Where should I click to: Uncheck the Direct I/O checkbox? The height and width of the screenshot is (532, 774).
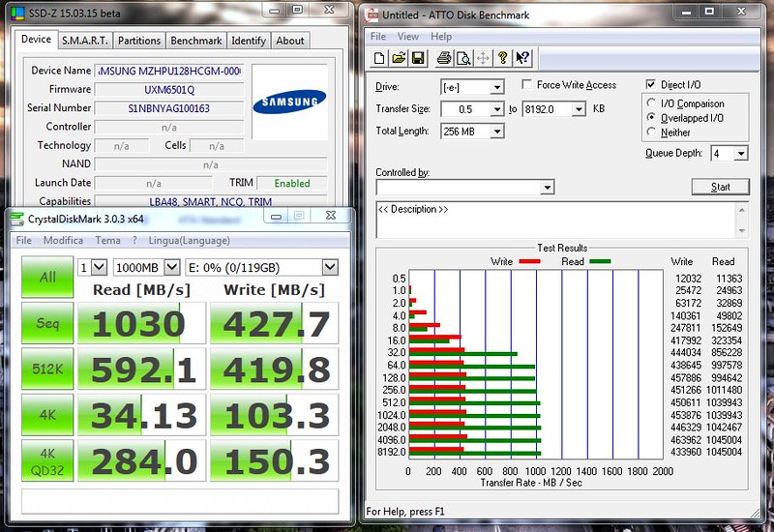pos(650,85)
